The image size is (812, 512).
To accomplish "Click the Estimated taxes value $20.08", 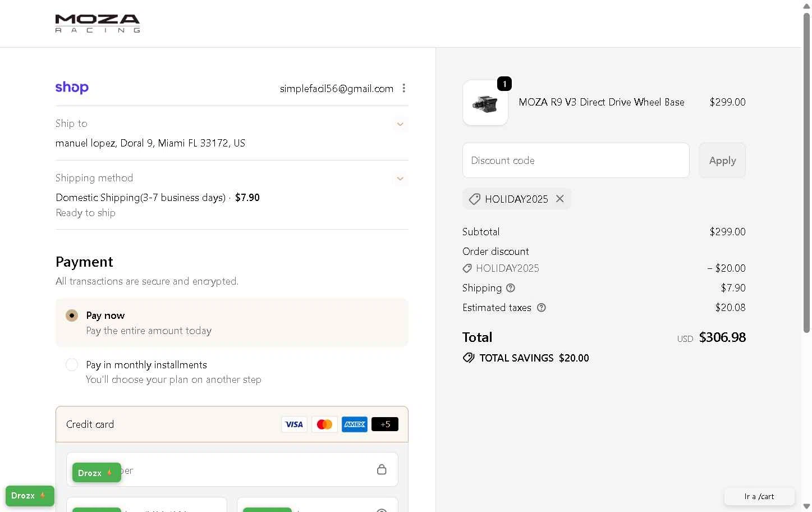I will click(730, 308).
